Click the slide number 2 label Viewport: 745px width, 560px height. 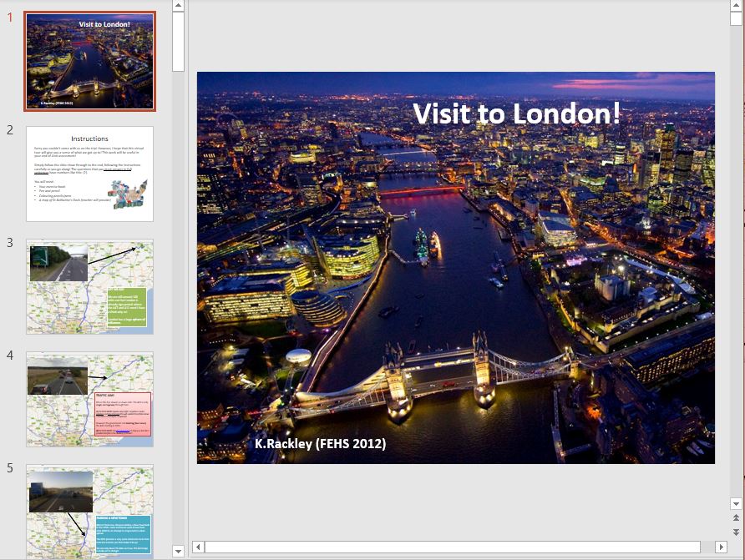[10, 130]
